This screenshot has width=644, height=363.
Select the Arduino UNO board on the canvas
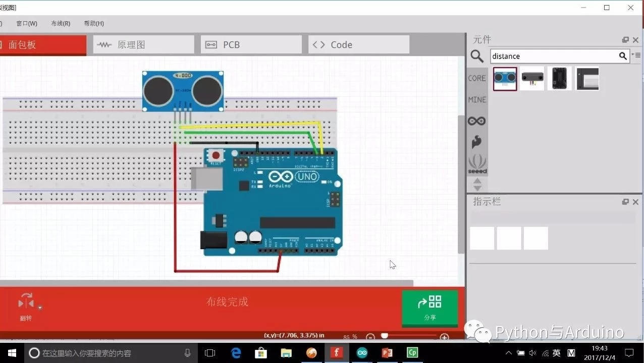pyautogui.click(x=273, y=202)
